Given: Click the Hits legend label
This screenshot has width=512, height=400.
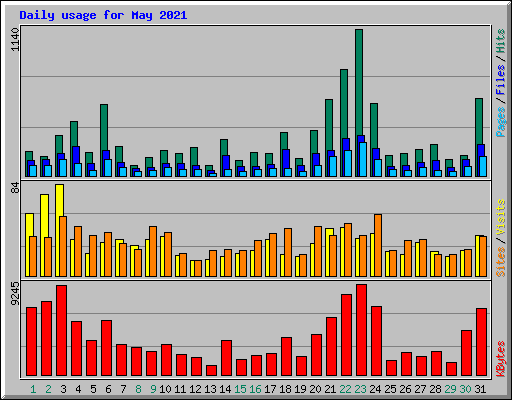Looking at the screenshot, I should pos(500,41).
